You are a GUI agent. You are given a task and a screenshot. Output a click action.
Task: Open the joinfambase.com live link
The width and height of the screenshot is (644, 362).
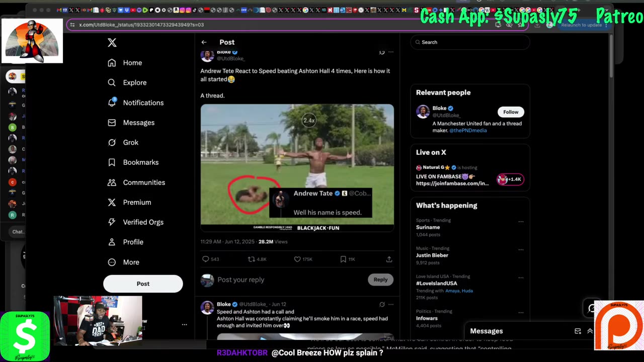[452, 184]
